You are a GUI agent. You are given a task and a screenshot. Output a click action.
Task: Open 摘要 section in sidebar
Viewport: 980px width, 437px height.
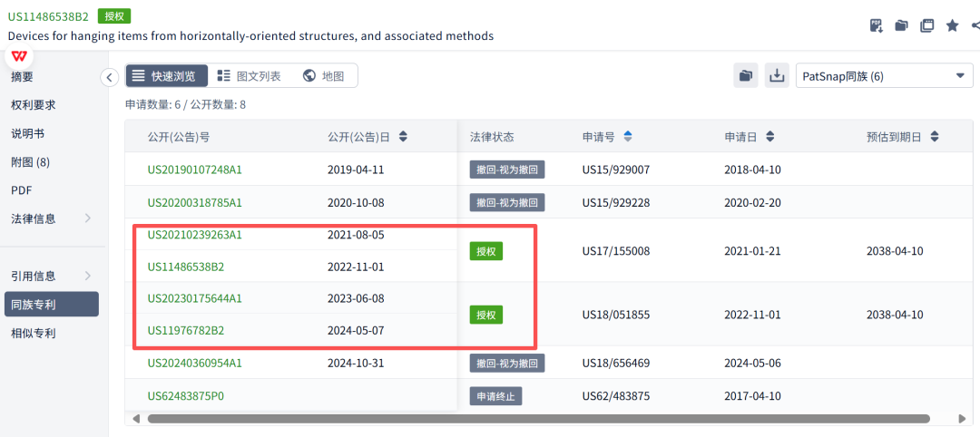[22, 77]
